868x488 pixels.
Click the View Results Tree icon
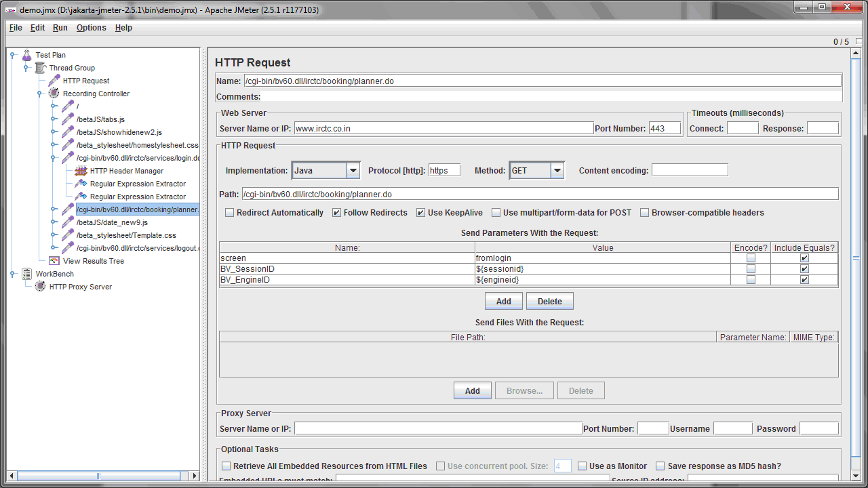pyautogui.click(x=54, y=261)
